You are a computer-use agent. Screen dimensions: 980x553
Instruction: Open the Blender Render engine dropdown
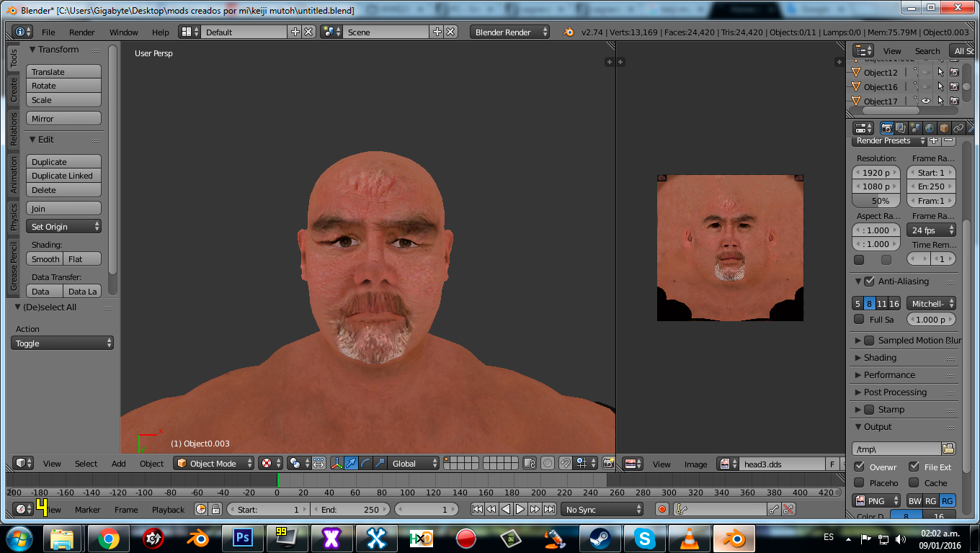[x=509, y=32]
